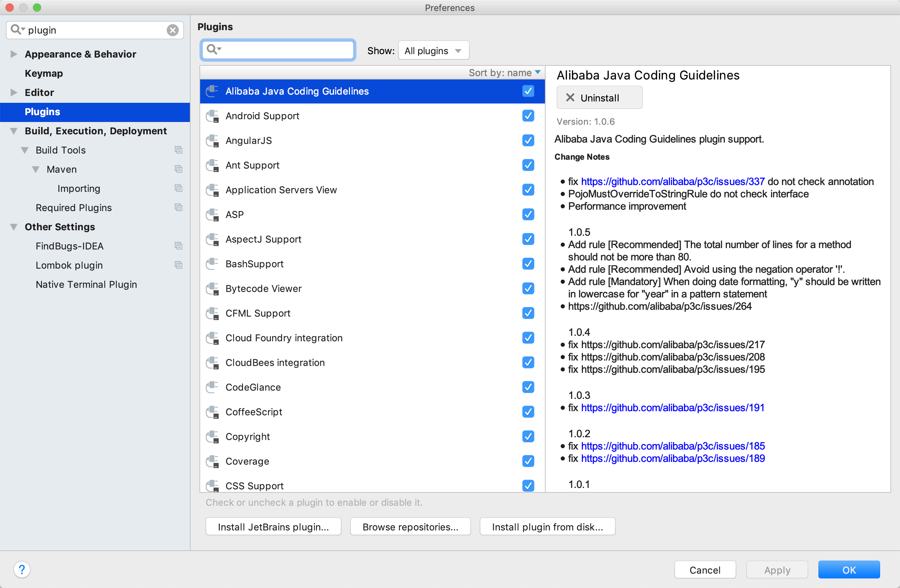Collapse Build, Execution, Deployment section
Screen dimensions: 900x588
pyautogui.click(x=14, y=131)
